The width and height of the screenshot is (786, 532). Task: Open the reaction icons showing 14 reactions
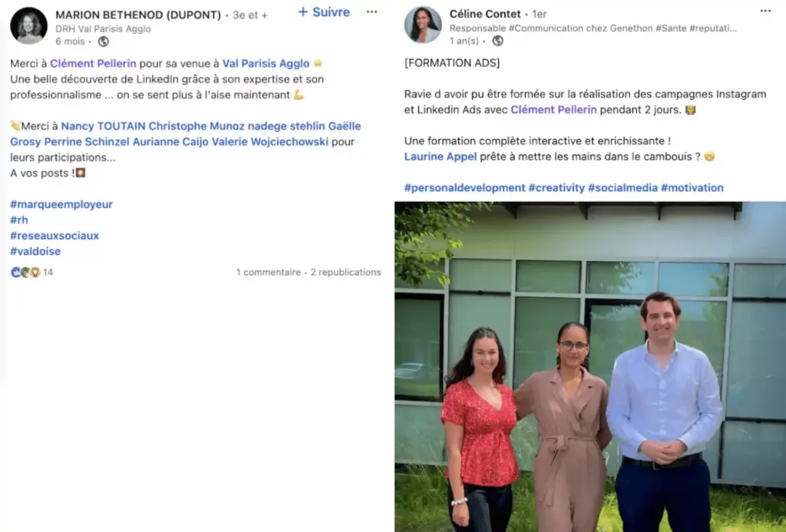31,273
